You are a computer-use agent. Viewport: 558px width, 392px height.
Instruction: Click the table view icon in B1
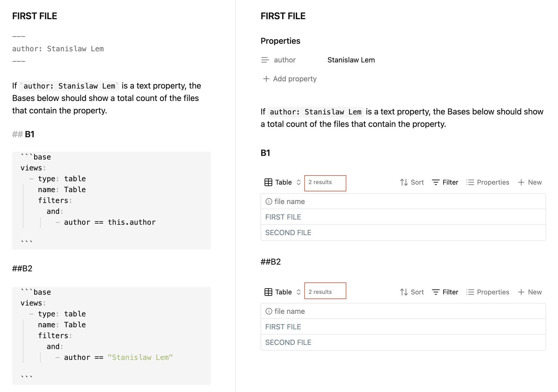[x=268, y=182]
